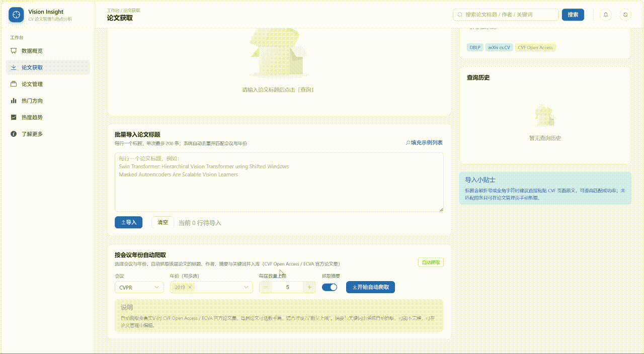Click into the batch paper titles textarea
Viewport: 644px width, 354px height.
click(279, 182)
